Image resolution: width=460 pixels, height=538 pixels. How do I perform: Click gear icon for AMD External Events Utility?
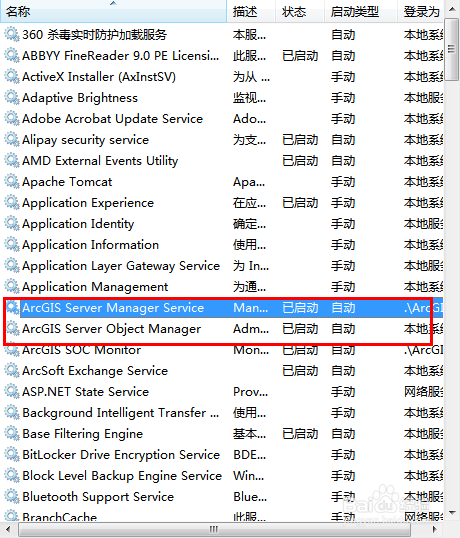click(12, 161)
